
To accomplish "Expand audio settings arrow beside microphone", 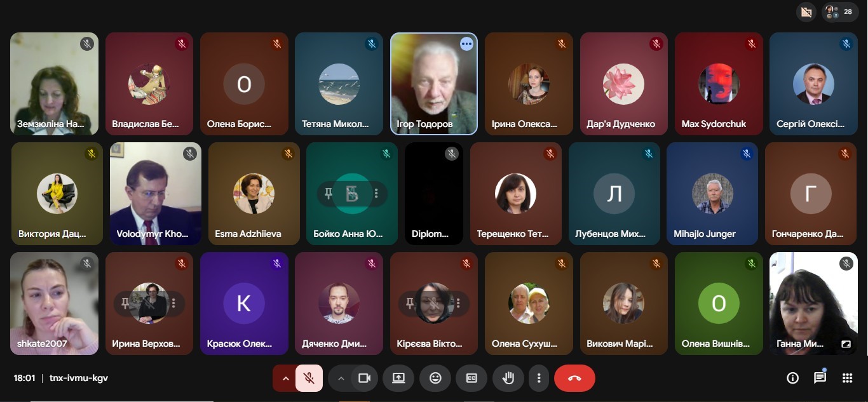I will pyautogui.click(x=285, y=379).
